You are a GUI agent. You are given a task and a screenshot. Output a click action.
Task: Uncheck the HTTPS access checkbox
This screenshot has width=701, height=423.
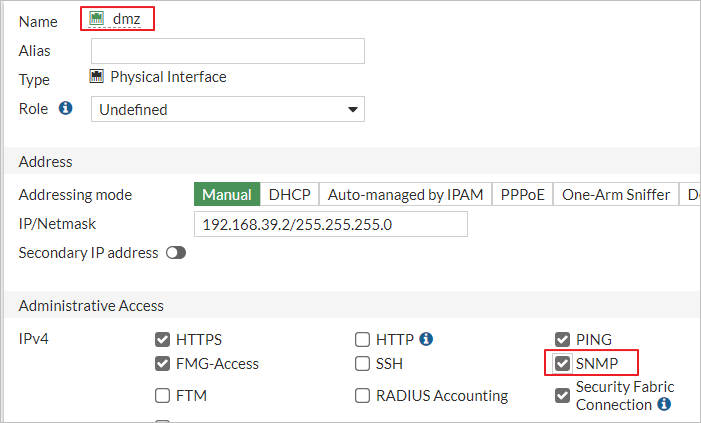point(162,339)
